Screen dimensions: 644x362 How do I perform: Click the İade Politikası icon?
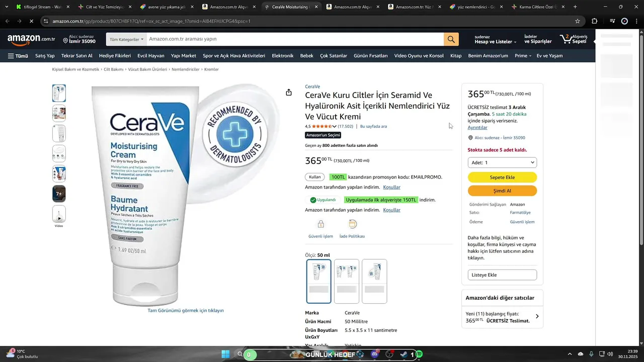pos(352,224)
